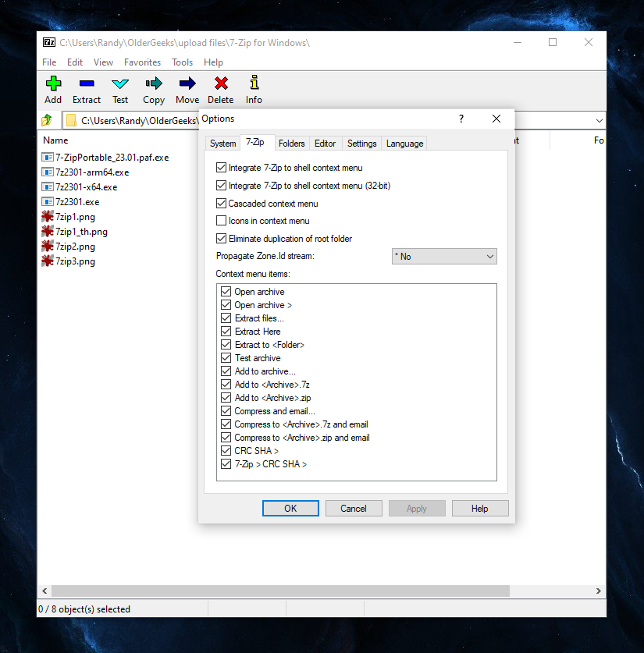Switch to the Editor tab
The height and width of the screenshot is (653, 644).
pos(325,144)
